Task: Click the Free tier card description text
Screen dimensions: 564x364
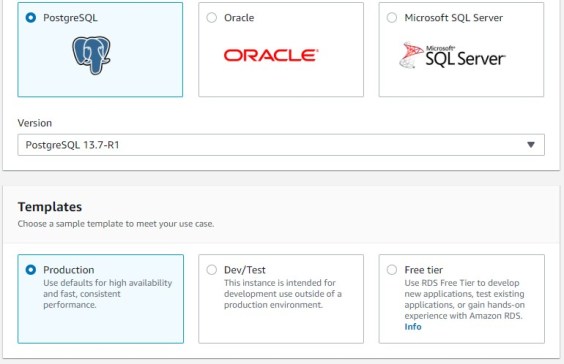Action: point(464,299)
